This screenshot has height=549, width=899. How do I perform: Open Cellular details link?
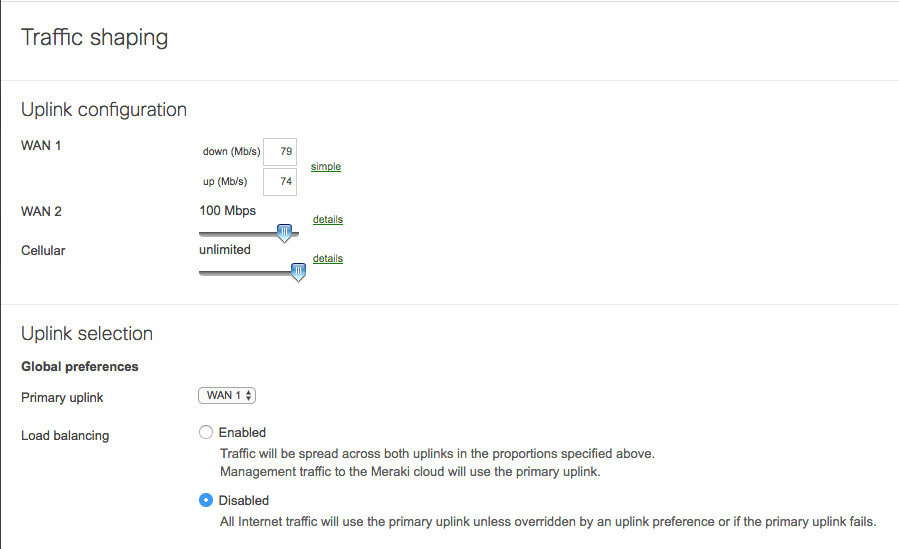[x=328, y=259]
